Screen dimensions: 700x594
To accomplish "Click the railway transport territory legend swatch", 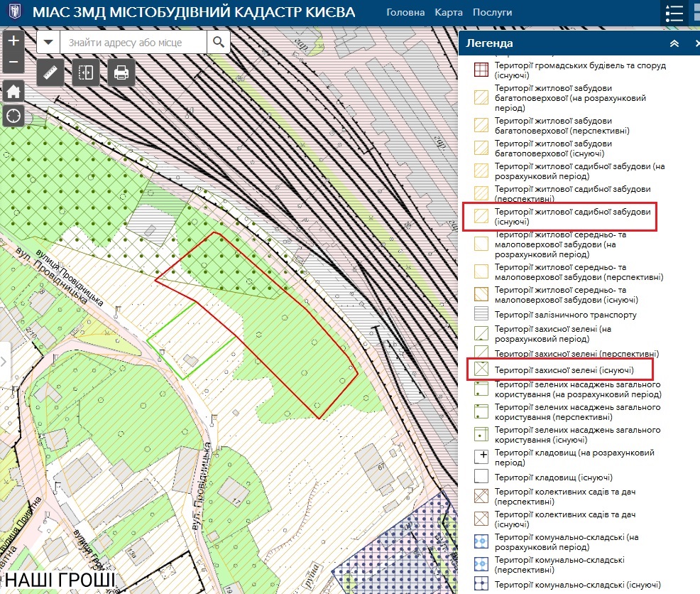I will click(481, 315).
